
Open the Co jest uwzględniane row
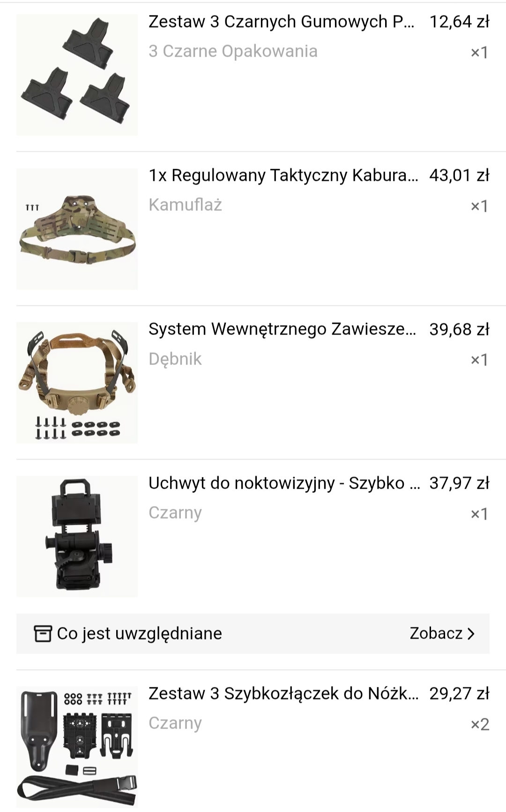[253, 633]
